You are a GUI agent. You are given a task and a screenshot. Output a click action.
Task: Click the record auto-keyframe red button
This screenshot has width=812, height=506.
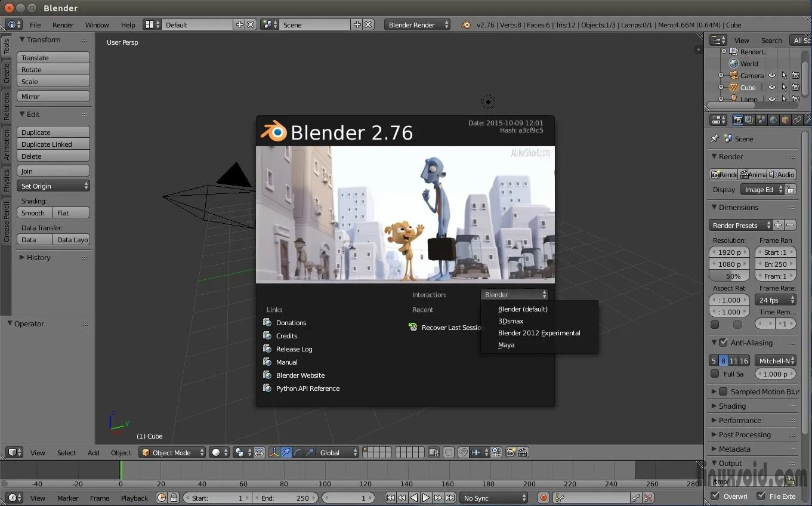[x=543, y=498]
